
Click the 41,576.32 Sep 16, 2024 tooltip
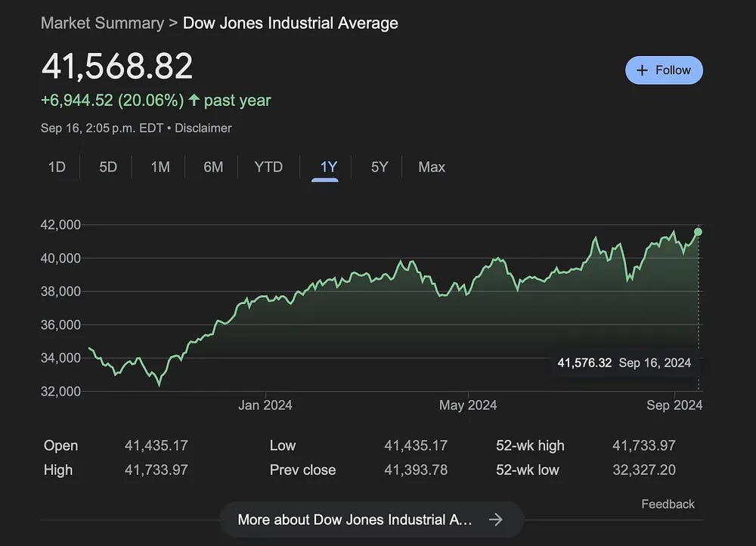click(x=624, y=363)
